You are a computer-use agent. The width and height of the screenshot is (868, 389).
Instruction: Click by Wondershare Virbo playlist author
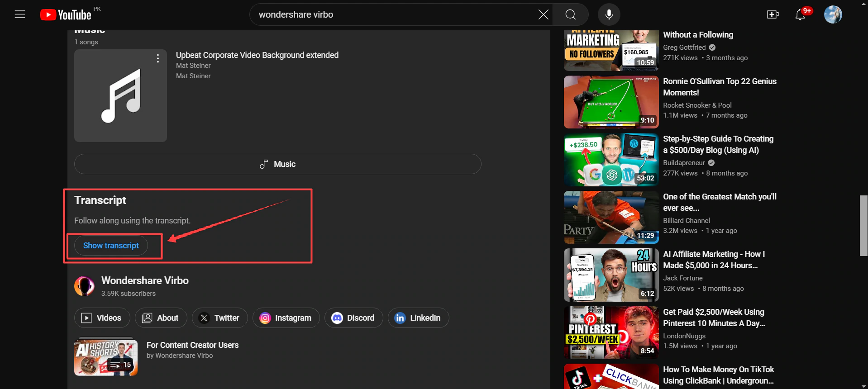(x=180, y=356)
